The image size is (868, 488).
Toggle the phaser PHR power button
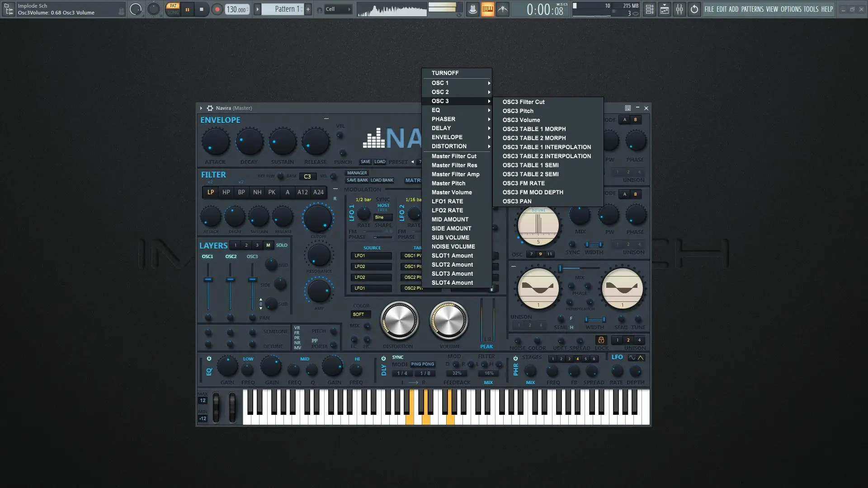click(x=515, y=358)
